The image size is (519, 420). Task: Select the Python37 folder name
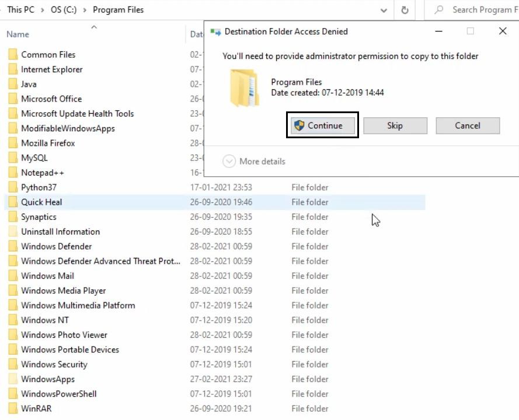tap(39, 187)
